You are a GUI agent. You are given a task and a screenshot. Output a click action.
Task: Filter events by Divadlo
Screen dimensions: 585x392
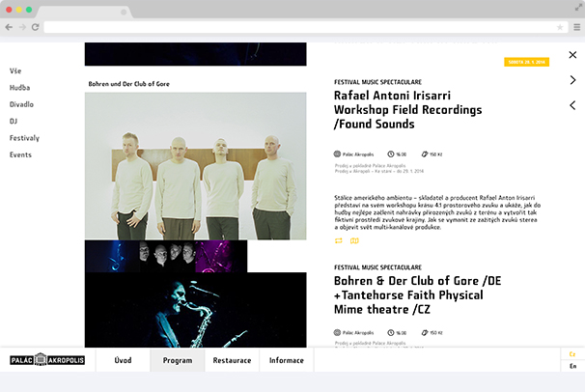tap(21, 104)
